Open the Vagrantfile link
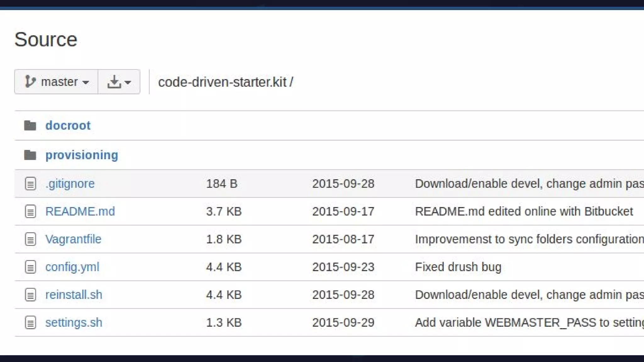644x362 pixels. click(73, 239)
